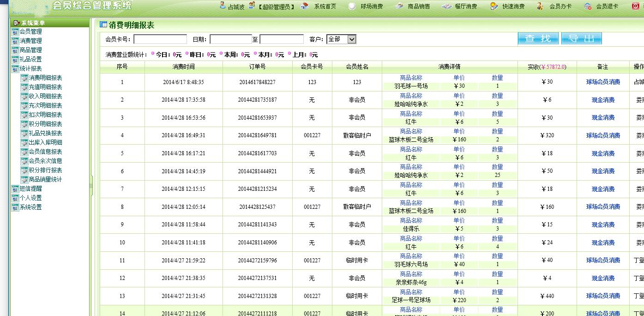The width and height of the screenshot is (644, 316).
Task: Click the 导出 export button
Action: 581,39
